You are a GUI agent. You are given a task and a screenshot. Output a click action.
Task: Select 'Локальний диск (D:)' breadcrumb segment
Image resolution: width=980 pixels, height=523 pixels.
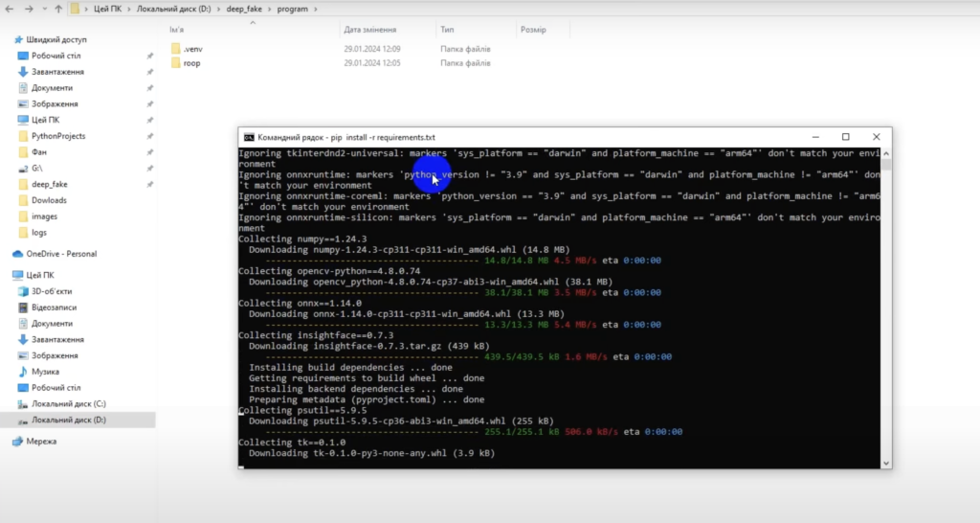[x=174, y=9]
